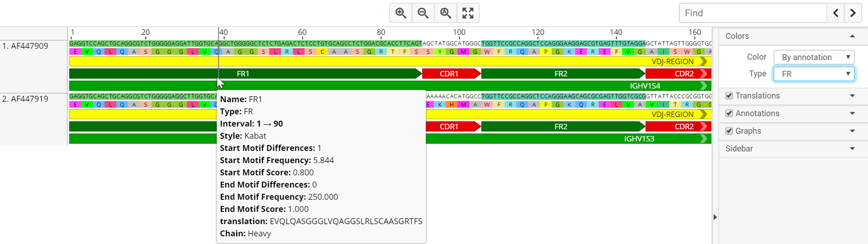Expand the Graphs section arrow

852,131
